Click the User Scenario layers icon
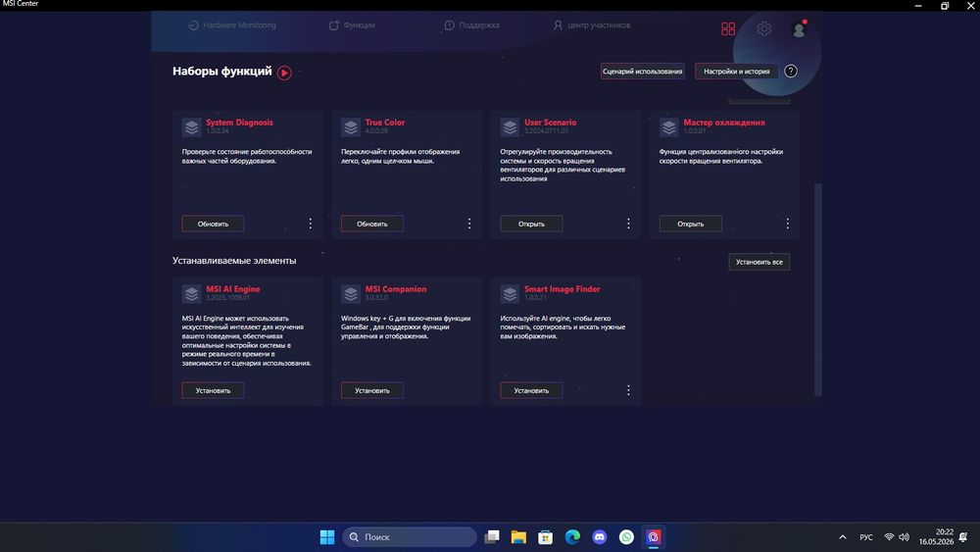Viewport: 980px width, 552px height. tap(510, 127)
